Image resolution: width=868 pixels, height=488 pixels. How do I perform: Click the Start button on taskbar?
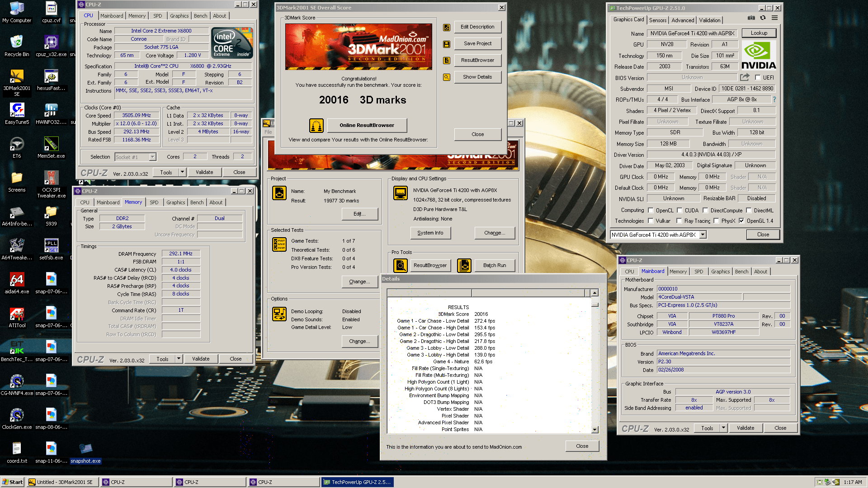(x=13, y=482)
